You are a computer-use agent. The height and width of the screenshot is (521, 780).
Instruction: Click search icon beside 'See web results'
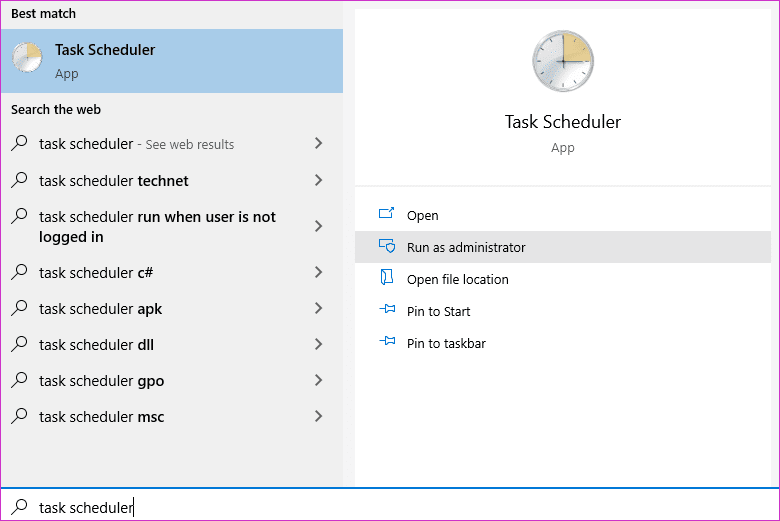(19, 143)
